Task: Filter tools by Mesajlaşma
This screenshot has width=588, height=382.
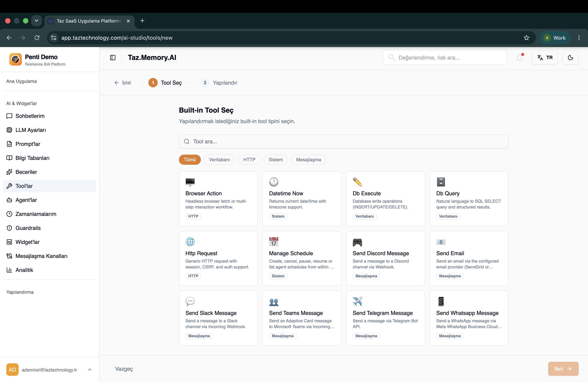Action: click(x=309, y=160)
